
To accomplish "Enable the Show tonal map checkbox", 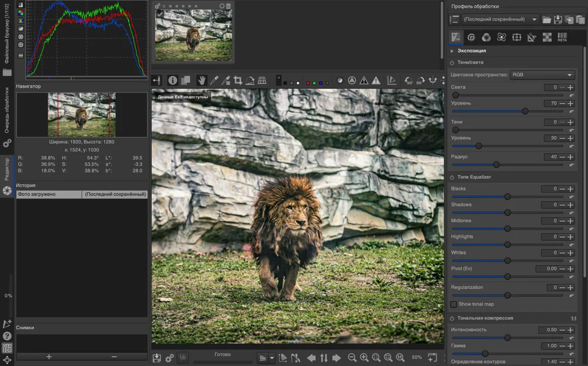I will 454,304.
